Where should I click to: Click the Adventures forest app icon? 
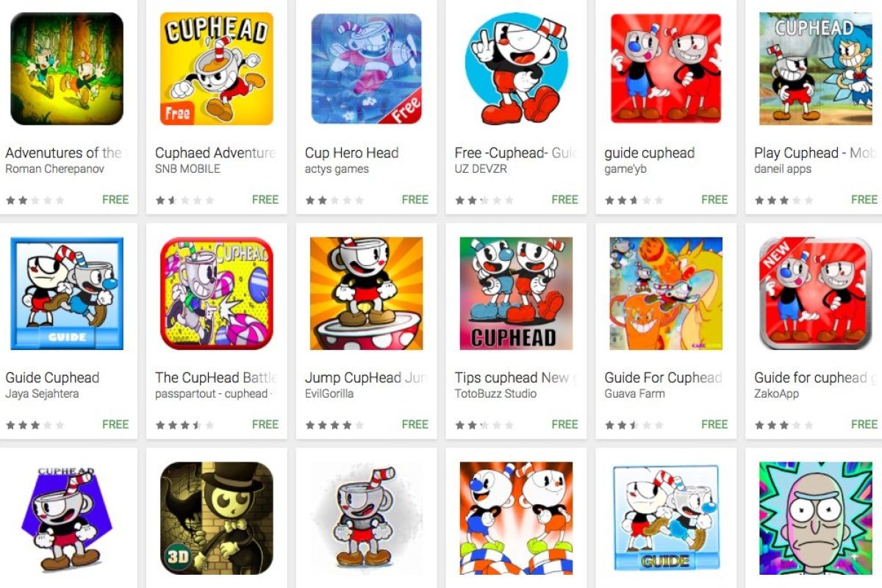click(x=67, y=68)
